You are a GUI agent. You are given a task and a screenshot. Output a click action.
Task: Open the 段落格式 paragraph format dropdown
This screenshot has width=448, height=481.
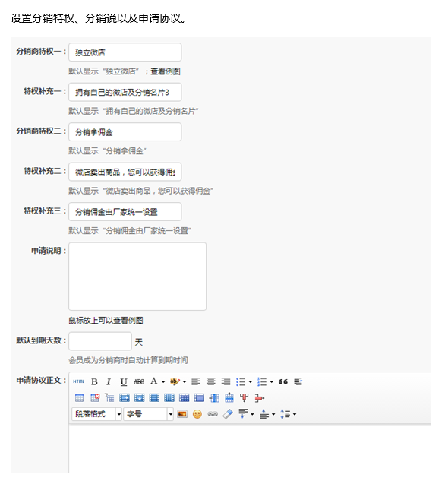pyautogui.click(x=97, y=414)
